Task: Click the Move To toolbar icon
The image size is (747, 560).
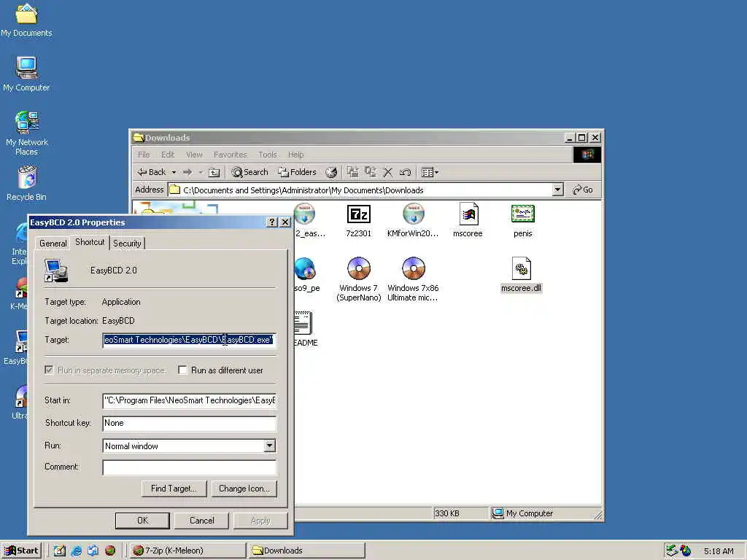Action: 353,172
